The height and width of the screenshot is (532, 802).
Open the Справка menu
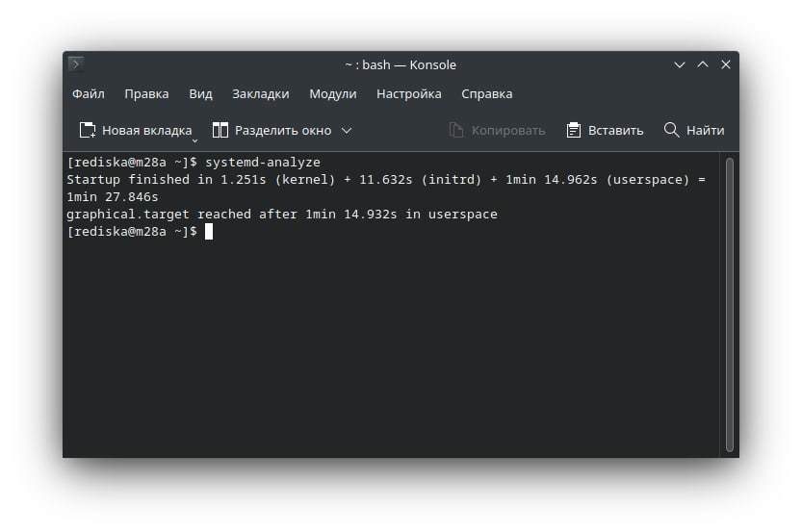(486, 94)
